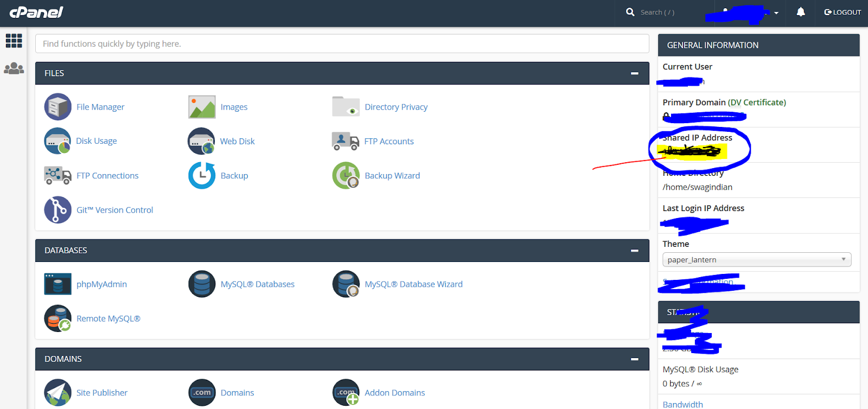Collapse the DOMAINS section
This screenshot has height=409, width=868.
click(x=634, y=359)
